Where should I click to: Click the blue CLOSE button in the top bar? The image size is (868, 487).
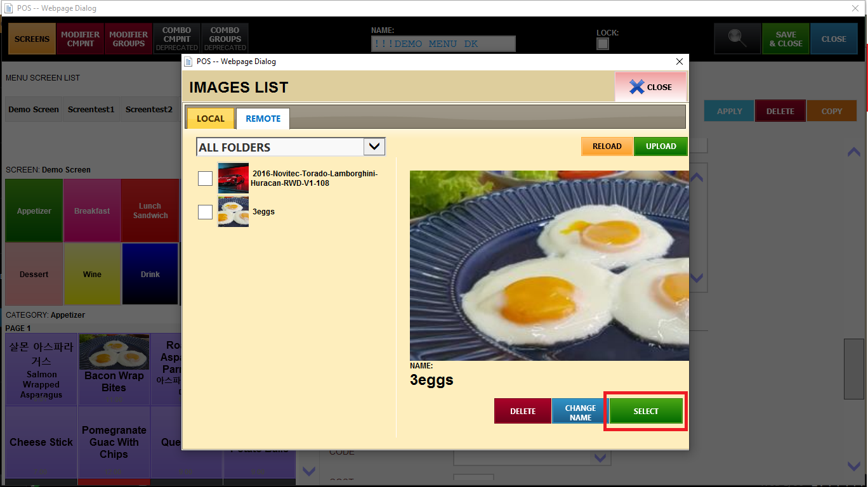click(834, 39)
